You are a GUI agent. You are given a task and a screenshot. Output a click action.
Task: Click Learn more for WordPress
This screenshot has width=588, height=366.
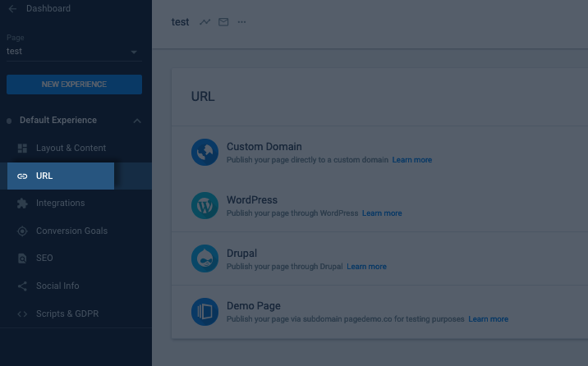382,213
